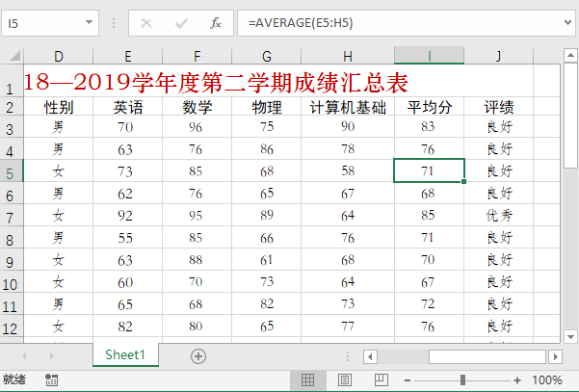Select column H header
Image resolution: width=579 pixels, height=392 pixels.
pyautogui.click(x=348, y=56)
